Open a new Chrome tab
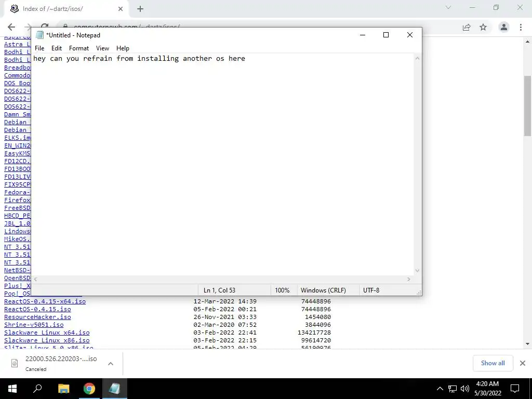The width and height of the screenshot is (532, 399). [x=140, y=9]
